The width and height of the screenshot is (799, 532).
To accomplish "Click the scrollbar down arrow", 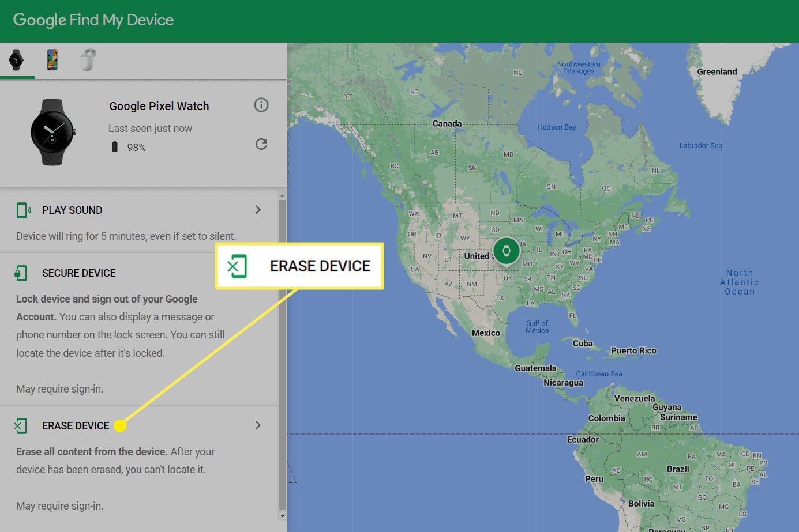I will click(x=282, y=516).
